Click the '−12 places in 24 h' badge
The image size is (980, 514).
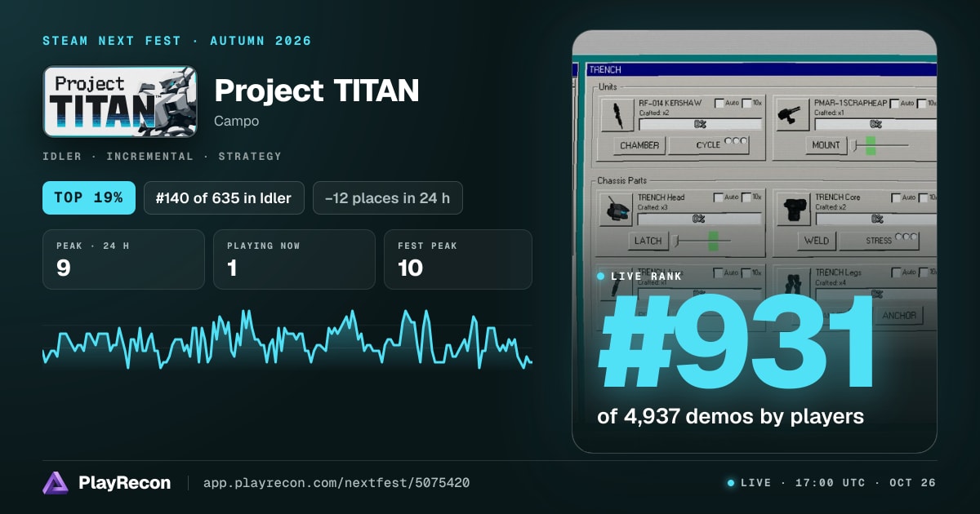pyautogui.click(x=388, y=197)
